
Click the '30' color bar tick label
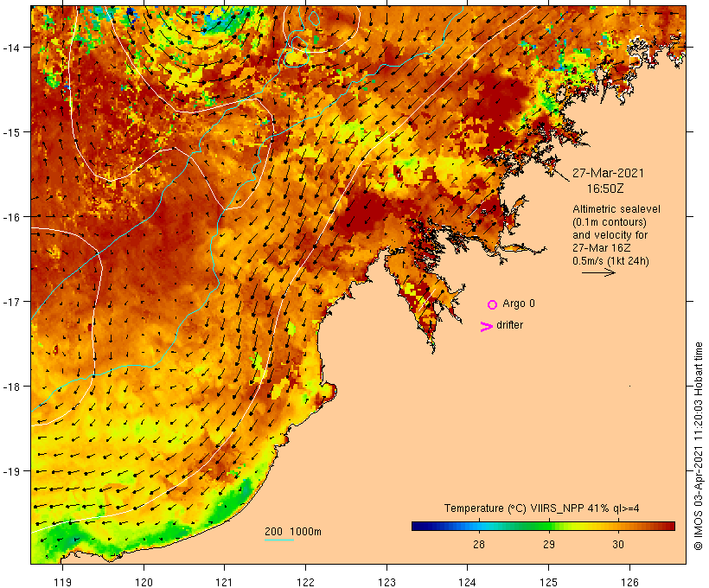click(x=618, y=545)
